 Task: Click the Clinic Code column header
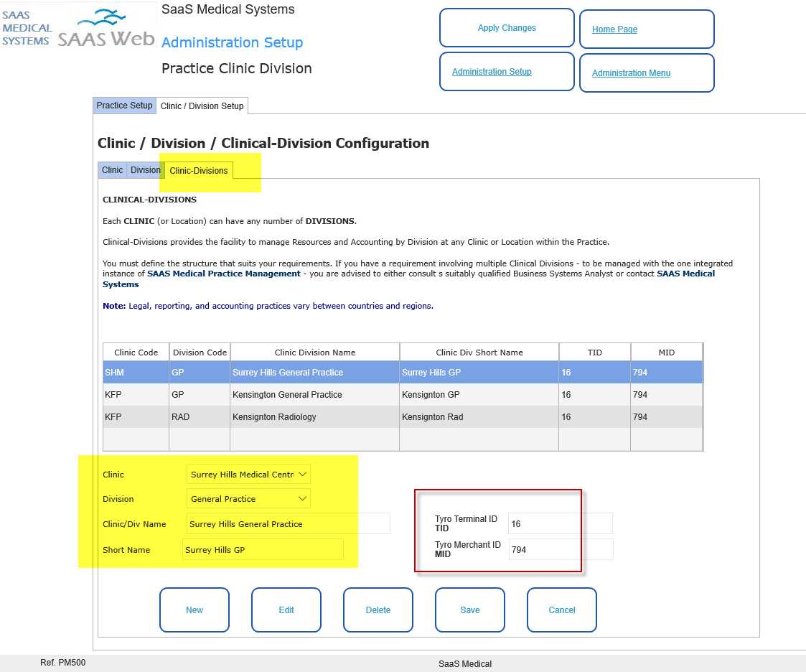pos(136,353)
